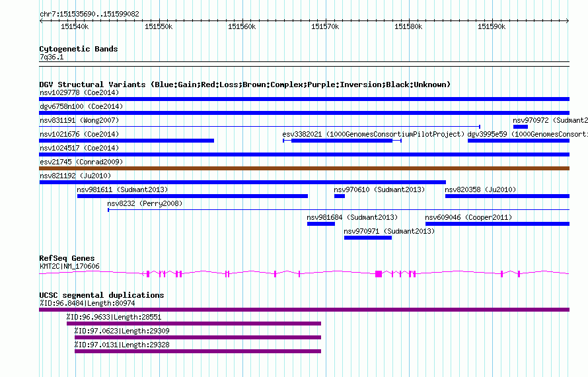Select the esv3382021 1000GenomesConsortiumPilotProject label
The image size is (588, 377).
point(373,134)
